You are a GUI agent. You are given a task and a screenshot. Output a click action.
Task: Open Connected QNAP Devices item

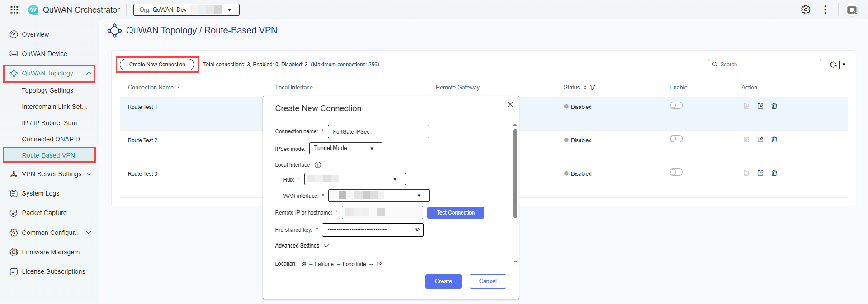[54, 139]
